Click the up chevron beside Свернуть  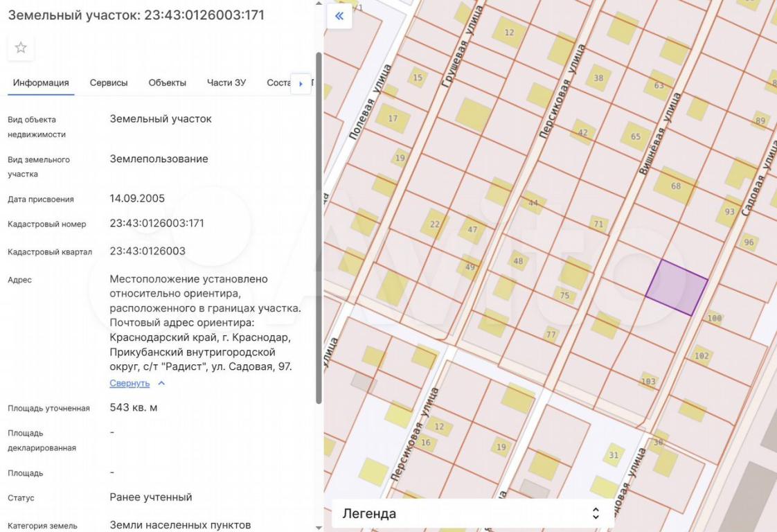pos(161,383)
